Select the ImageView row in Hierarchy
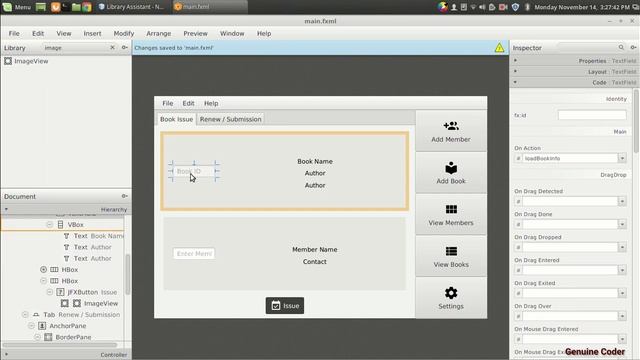The height and width of the screenshot is (360, 640). (62, 303)
